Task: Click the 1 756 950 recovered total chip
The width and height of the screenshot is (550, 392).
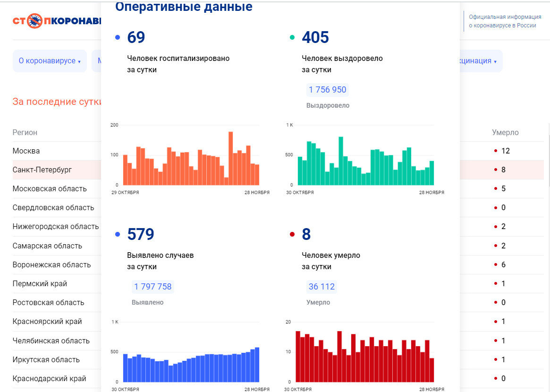Action: click(x=327, y=90)
